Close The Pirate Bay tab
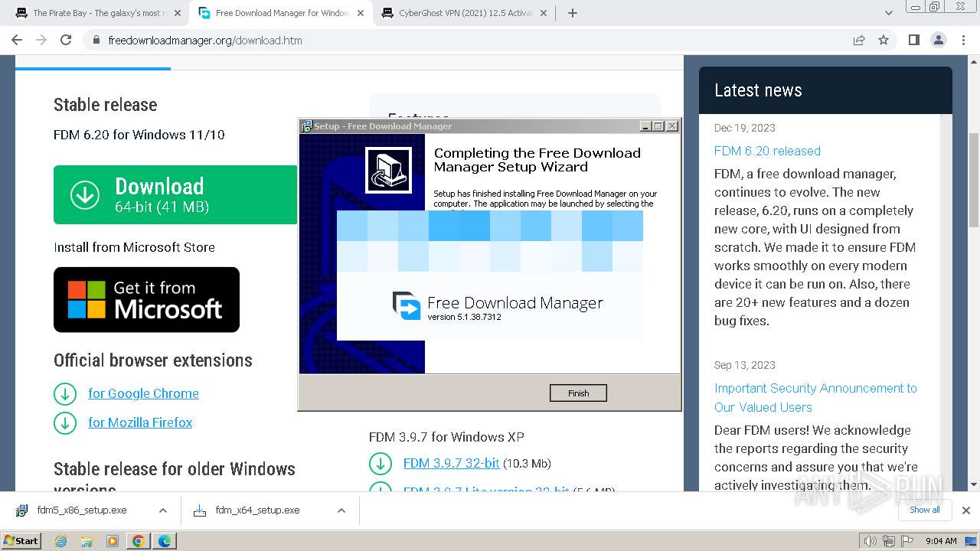The width and height of the screenshot is (980, 551). click(x=177, y=13)
